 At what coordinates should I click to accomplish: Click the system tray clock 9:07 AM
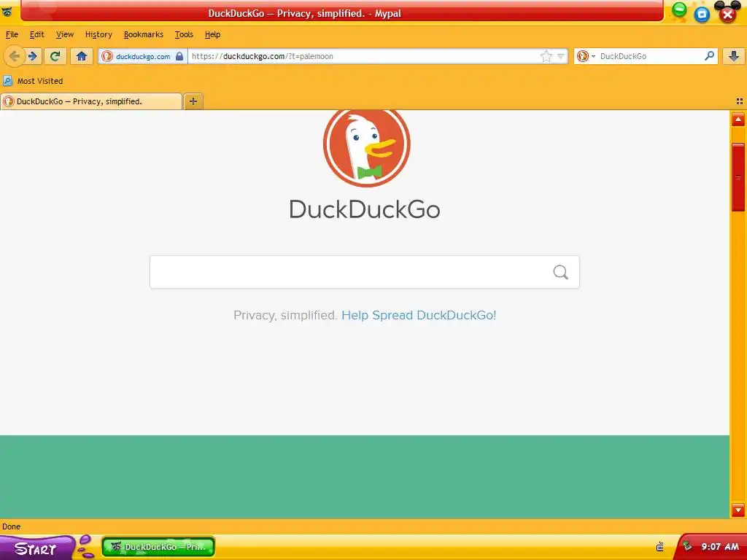720,547
